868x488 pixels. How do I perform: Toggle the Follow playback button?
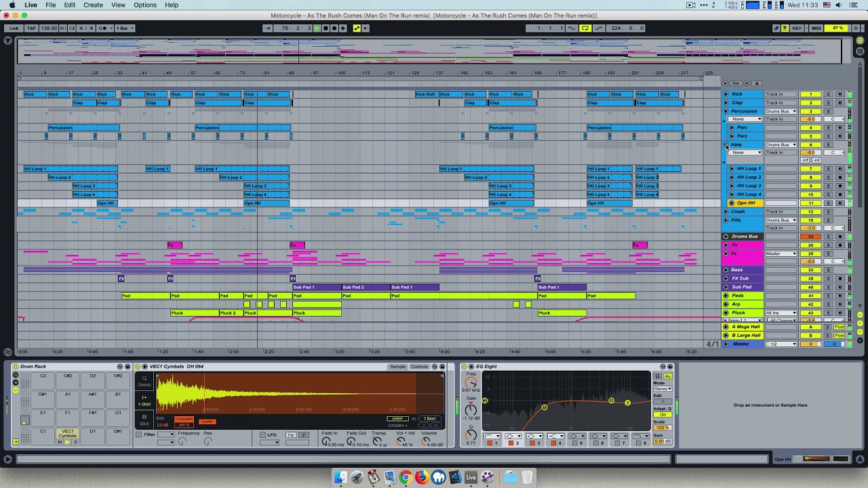pyautogui.click(x=267, y=28)
